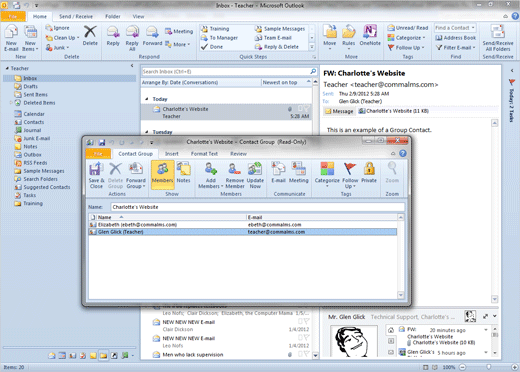520x372 pixels.
Task: Click Newest on top sort toggle
Action: coord(287,82)
